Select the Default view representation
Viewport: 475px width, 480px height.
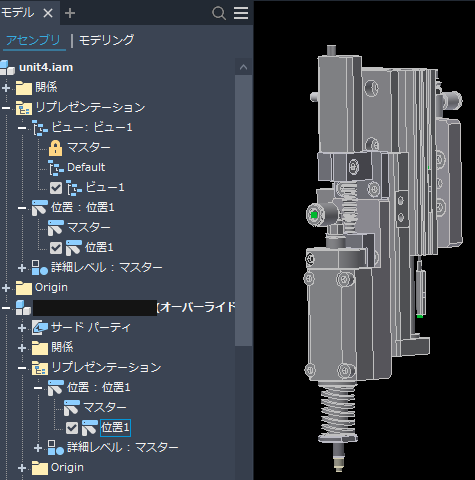[86, 167]
